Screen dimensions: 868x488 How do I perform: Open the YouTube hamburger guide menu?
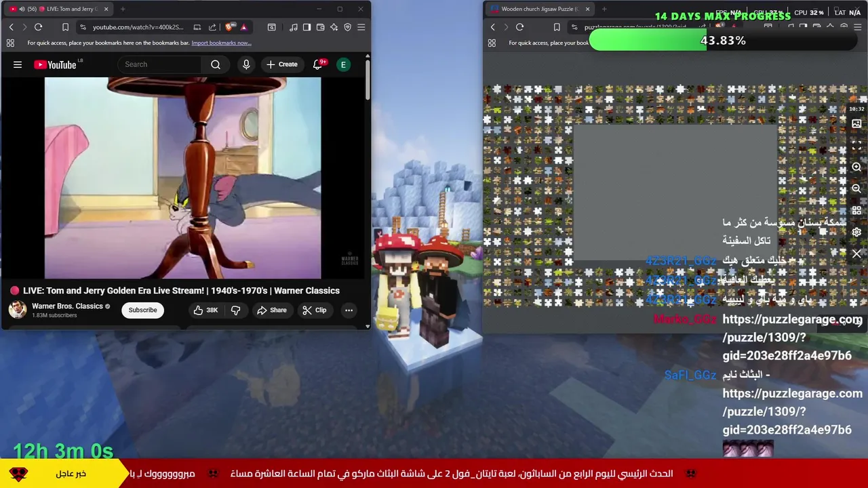(x=18, y=64)
